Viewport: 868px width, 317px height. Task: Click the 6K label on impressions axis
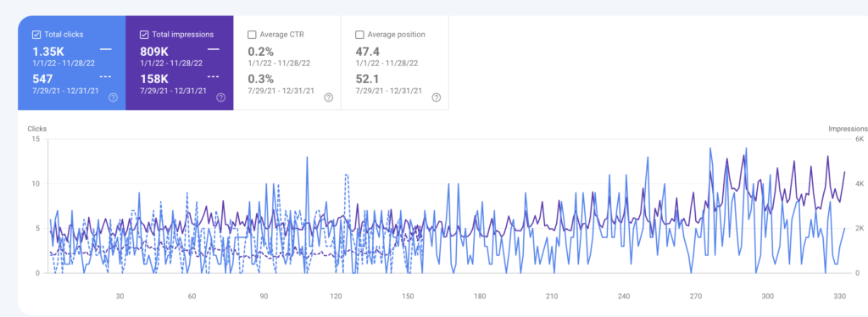tap(860, 139)
